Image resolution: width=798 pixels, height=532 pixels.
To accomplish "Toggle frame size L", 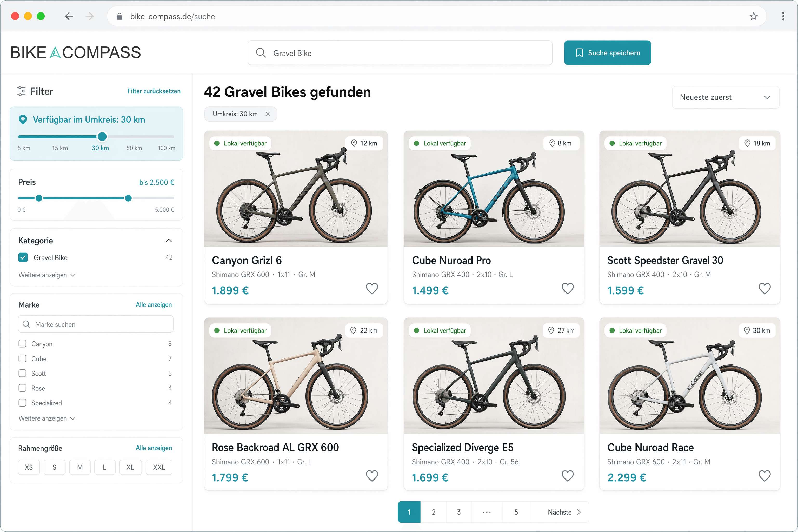I will click(105, 467).
